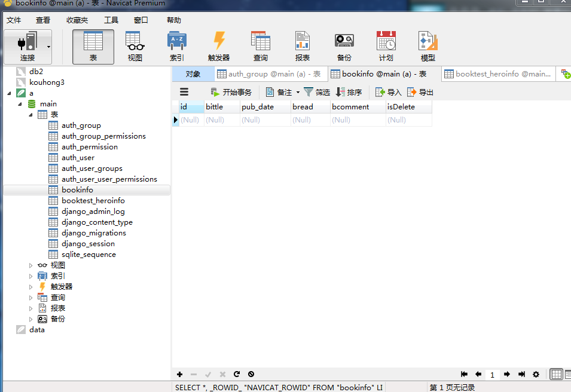Expand the 索引 tree node
Image resolution: width=571 pixels, height=392 pixels.
31,276
